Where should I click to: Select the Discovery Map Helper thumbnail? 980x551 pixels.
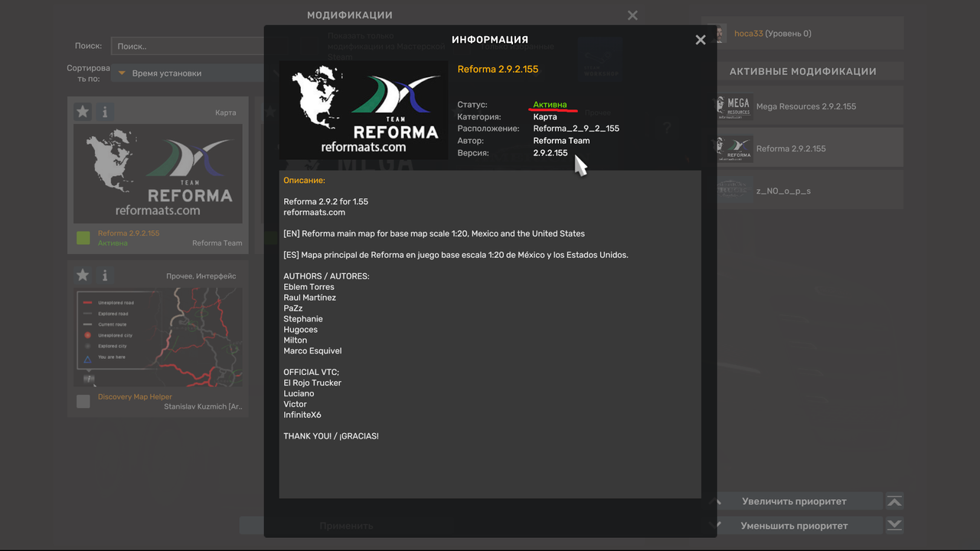point(158,337)
